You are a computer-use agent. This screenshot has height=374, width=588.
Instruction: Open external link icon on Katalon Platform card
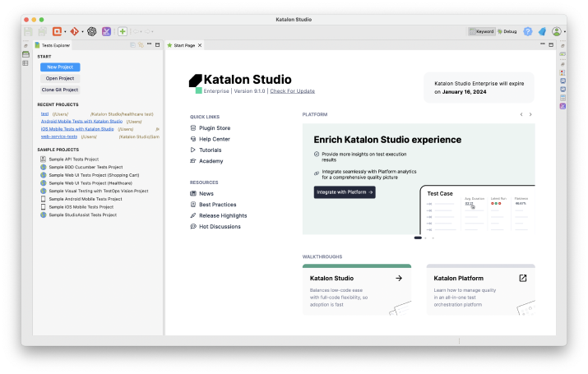pyautogui.click(x=522, y=278)
